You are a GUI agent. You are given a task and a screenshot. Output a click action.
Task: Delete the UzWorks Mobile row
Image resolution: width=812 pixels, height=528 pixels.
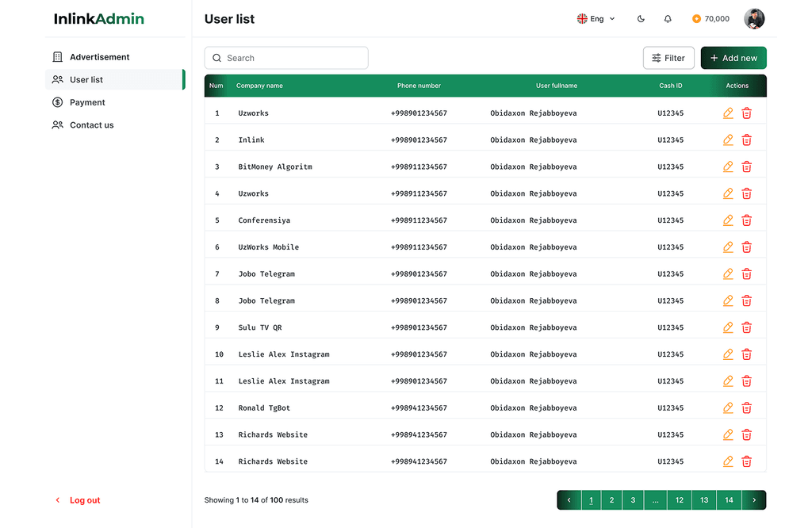[746, 247]
